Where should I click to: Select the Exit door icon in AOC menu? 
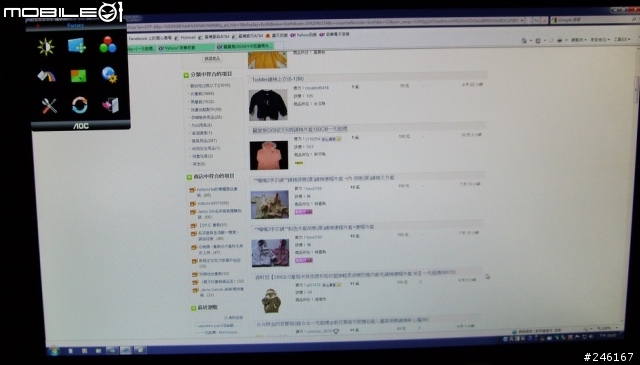coord(111,105)
